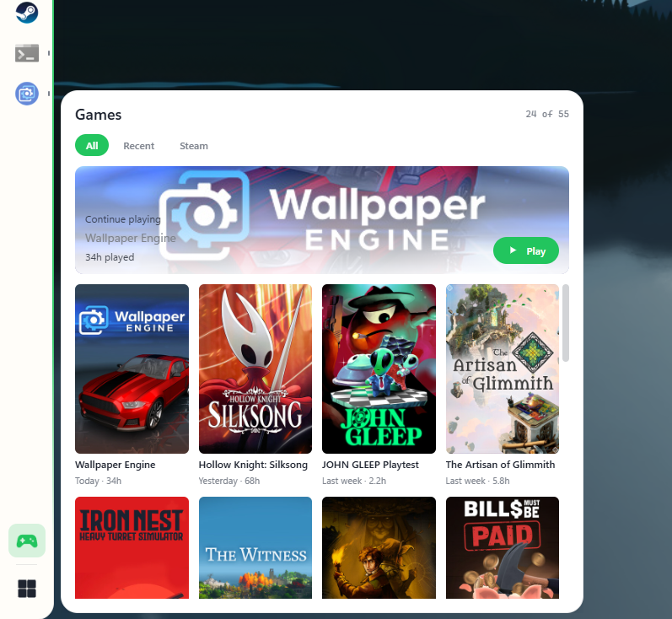672x619 pixels.
Task: Click the 'JOHN GLEEP Playtest' title text
Action: point(370,465)
